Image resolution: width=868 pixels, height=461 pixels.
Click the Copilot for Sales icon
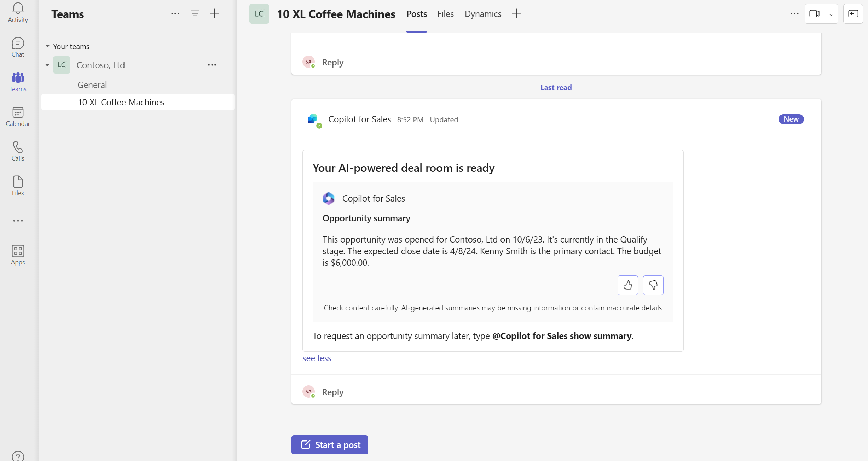pos(313,119)
